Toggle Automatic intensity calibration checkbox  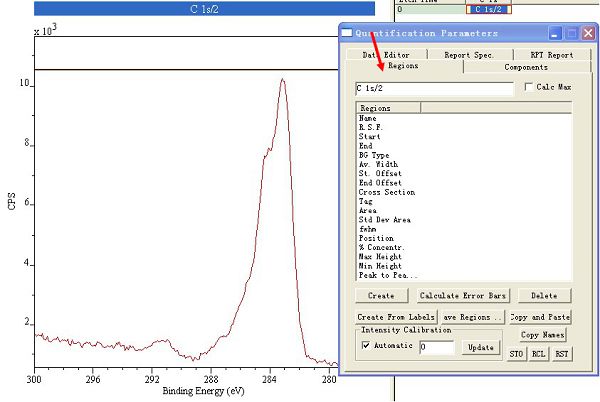[x=366, y=346]
